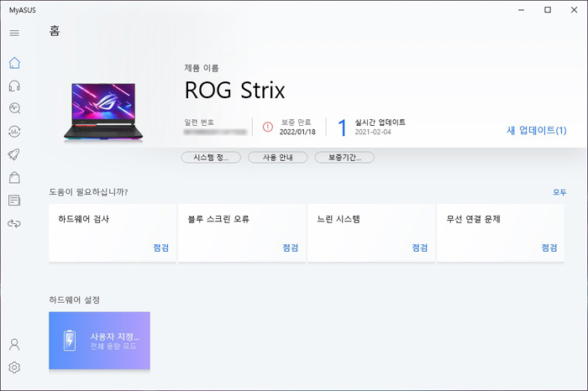
Task: Close the MyASUS window
Action: coord(574,10)
